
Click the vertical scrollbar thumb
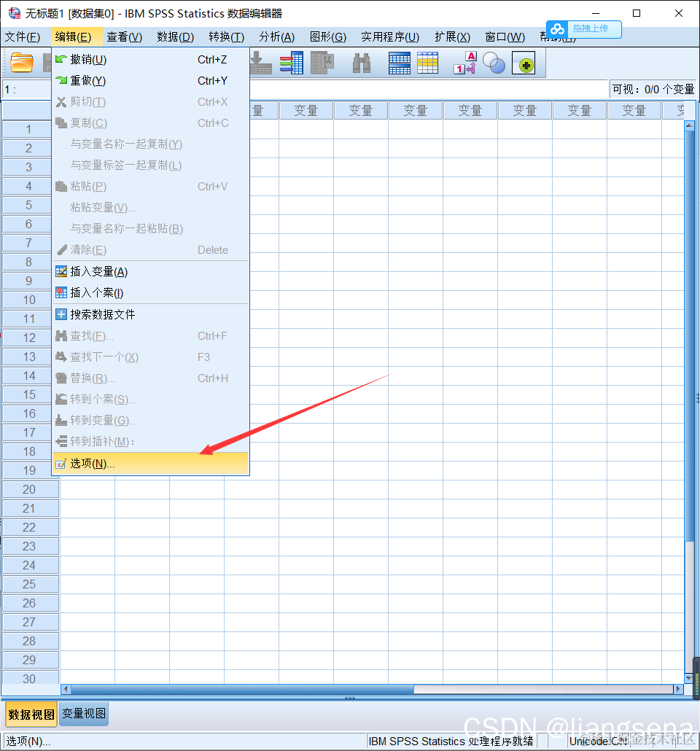[690, 336]
